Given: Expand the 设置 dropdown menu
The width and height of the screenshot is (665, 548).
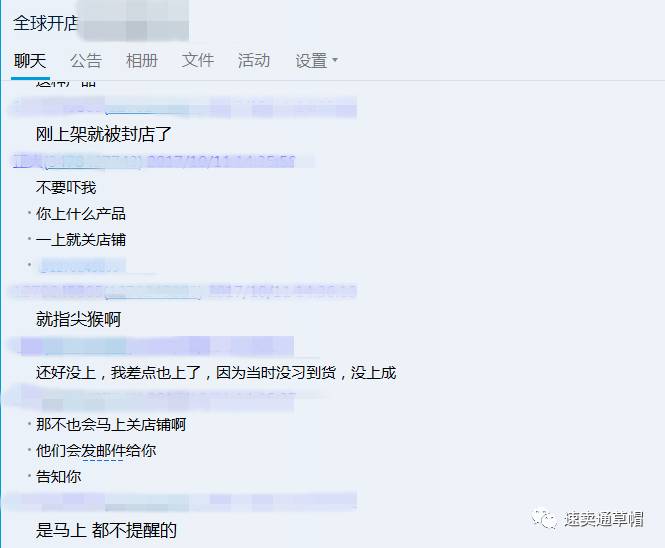Looking at the screenshot, I should click(x=316, y=61).
